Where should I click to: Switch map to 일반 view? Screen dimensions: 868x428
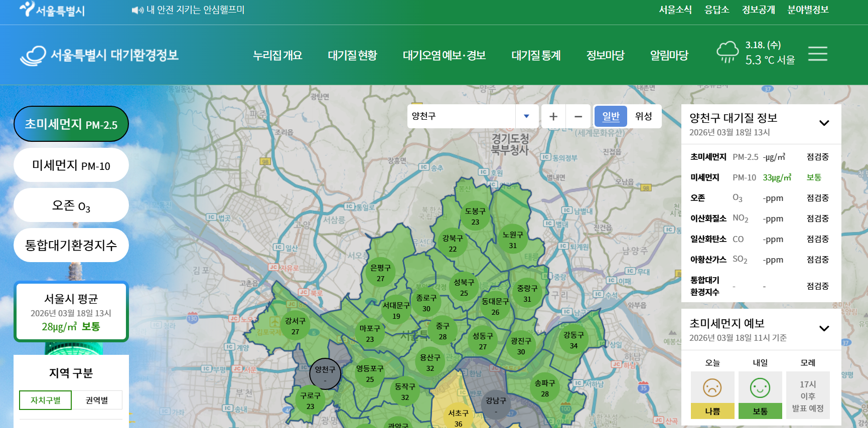point(611,116)
